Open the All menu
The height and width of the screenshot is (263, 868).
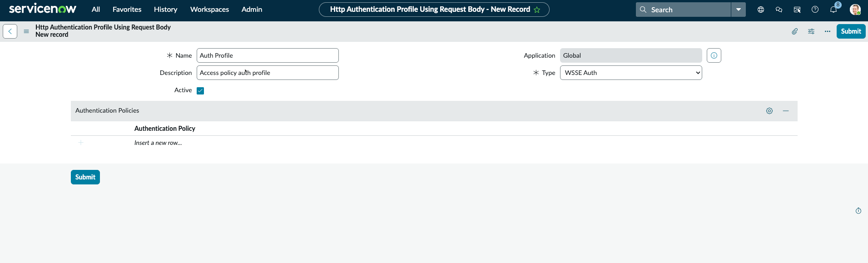point(96,9)
